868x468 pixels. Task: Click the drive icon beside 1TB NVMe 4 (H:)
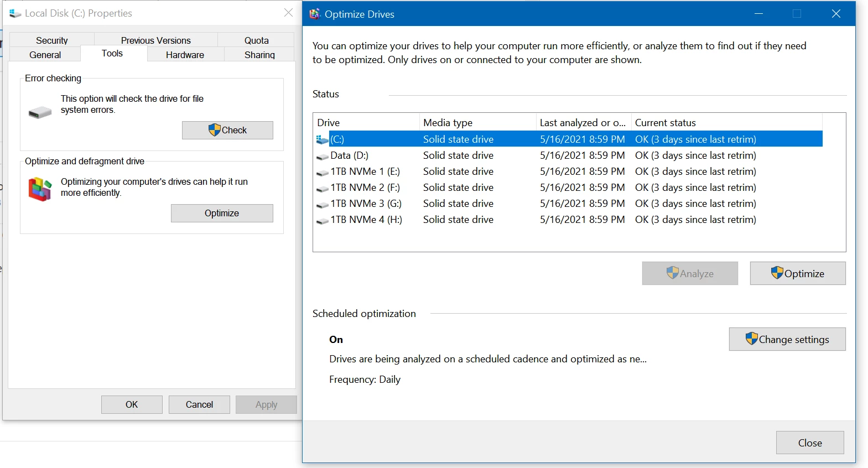[322, 221]
